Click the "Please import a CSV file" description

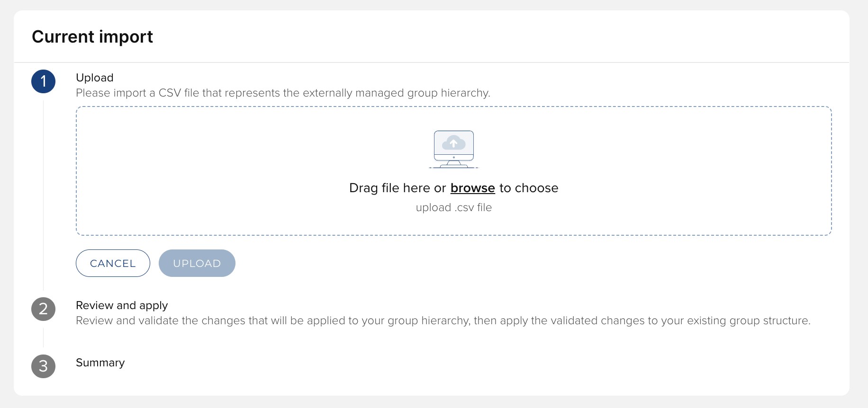tap(283, 93)
